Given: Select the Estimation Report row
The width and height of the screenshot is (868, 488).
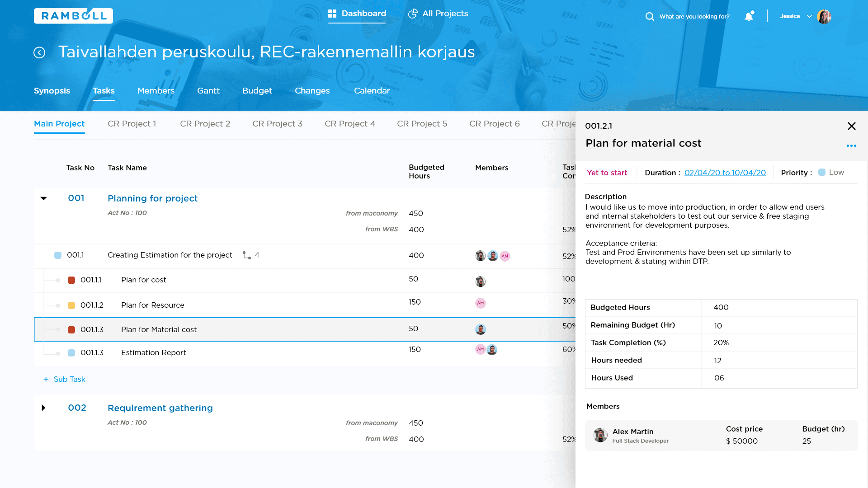Looking at the screenshot, I should click(x=305, y=353).
